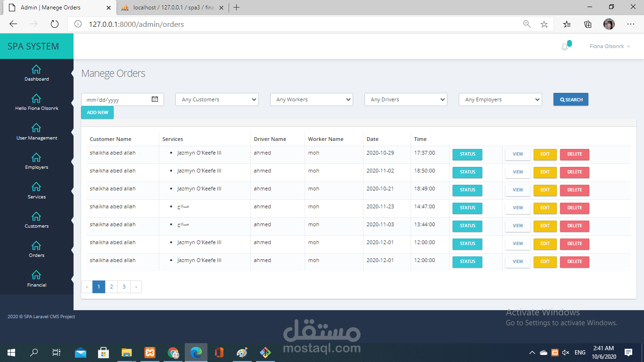This screenshot has height=362, width=644.
Task: Open browser collections icon
Action: pos(588,24)
